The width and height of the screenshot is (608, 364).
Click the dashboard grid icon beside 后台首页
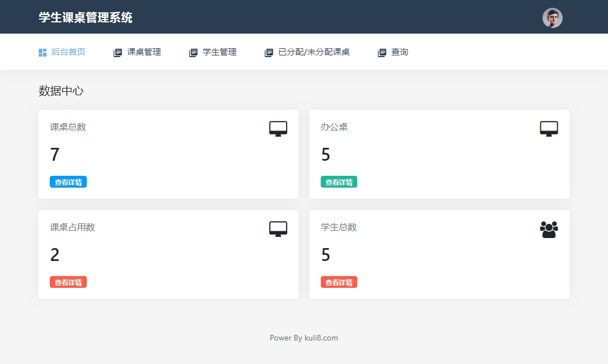pyautogui.click(x=43, y=53)
